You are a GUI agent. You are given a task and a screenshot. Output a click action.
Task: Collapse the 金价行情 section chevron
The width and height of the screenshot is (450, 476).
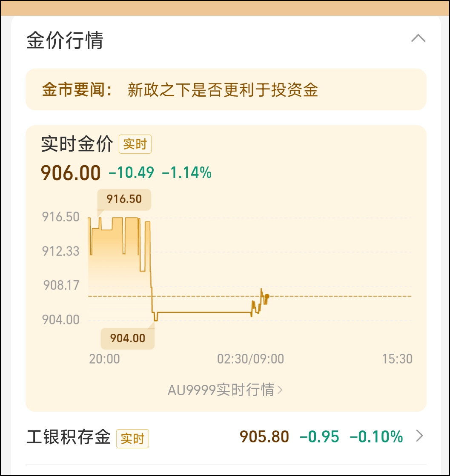click(x=418, y=39)
